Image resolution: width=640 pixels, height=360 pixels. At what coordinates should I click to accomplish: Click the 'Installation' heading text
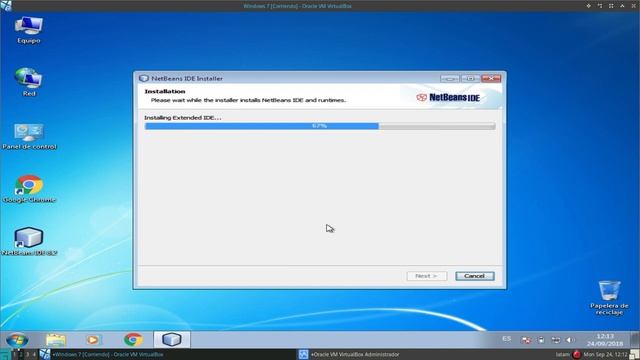pyautogui.click(x=165, y=91)
